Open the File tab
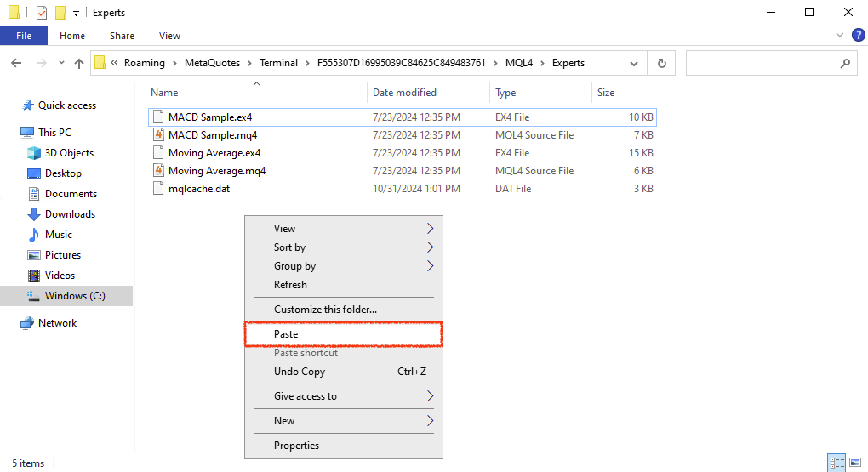Image resolution: width=868 pixels, height=472 pixels. click(24, 36)
